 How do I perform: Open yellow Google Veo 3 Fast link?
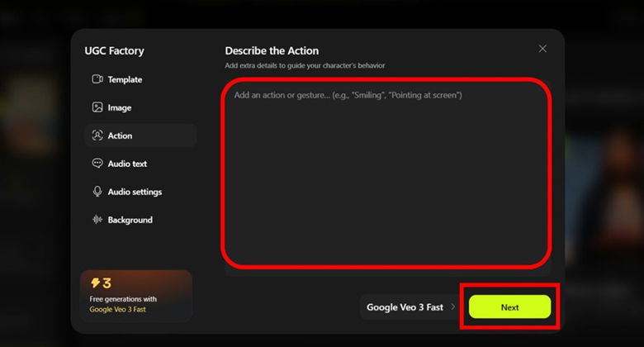[117, 309]
